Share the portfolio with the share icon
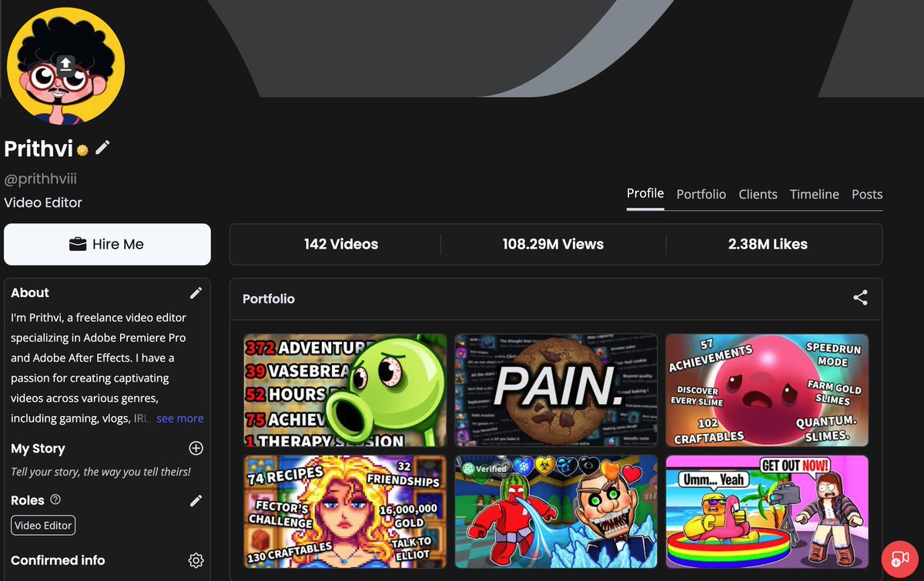 point(861,298)
